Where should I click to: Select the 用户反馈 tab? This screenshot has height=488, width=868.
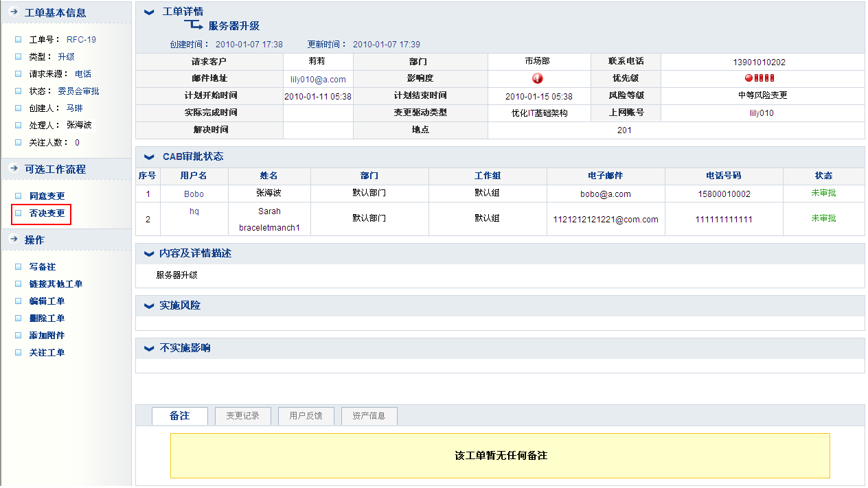(306, 416)
